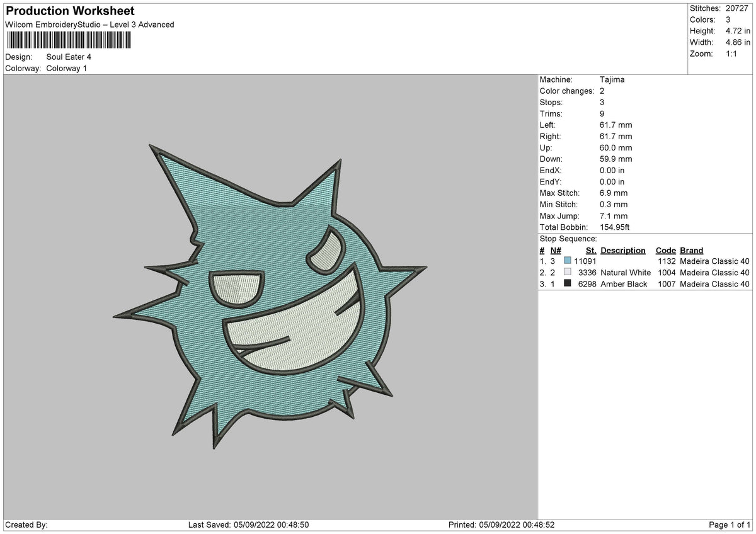This screenshot has width=756, height=534.
Task: Click the 'Brand' column header
Action: pyautogui.click(x=692, y=250)
